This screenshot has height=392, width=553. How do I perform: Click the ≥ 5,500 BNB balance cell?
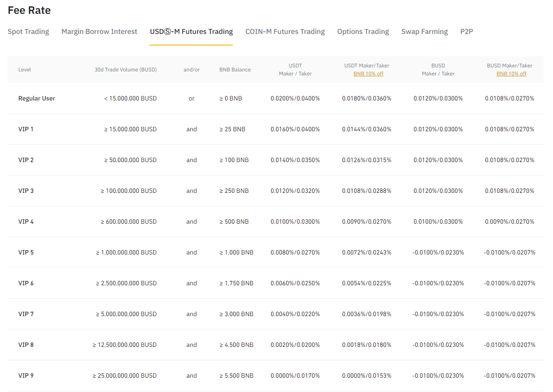click(236, 375)
